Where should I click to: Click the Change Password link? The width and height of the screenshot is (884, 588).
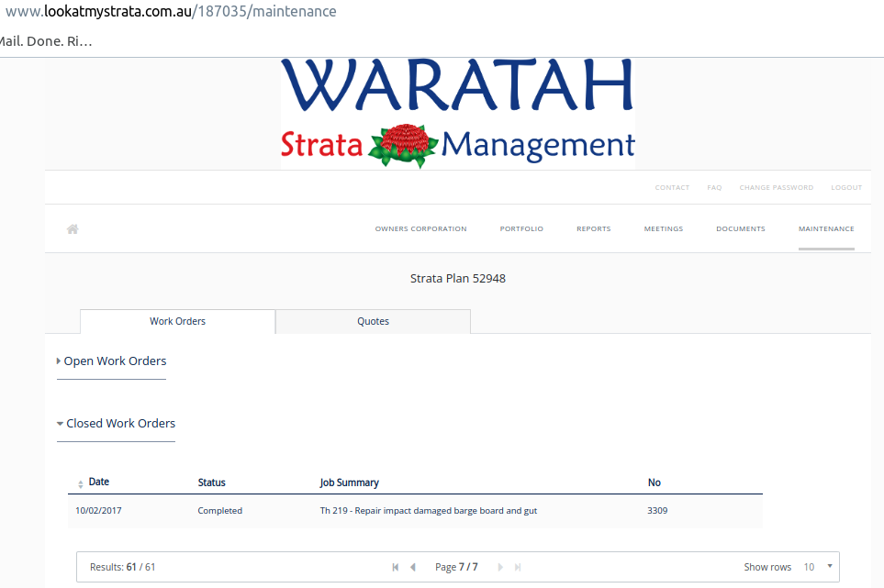pyautogui.click(x=777, y=187)
